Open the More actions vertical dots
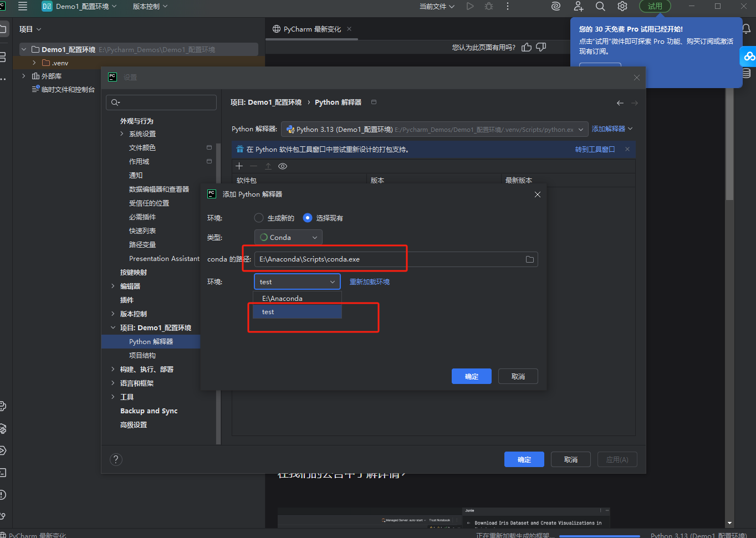The height and width of the screenshot is (538, 756). pos(508,6)
